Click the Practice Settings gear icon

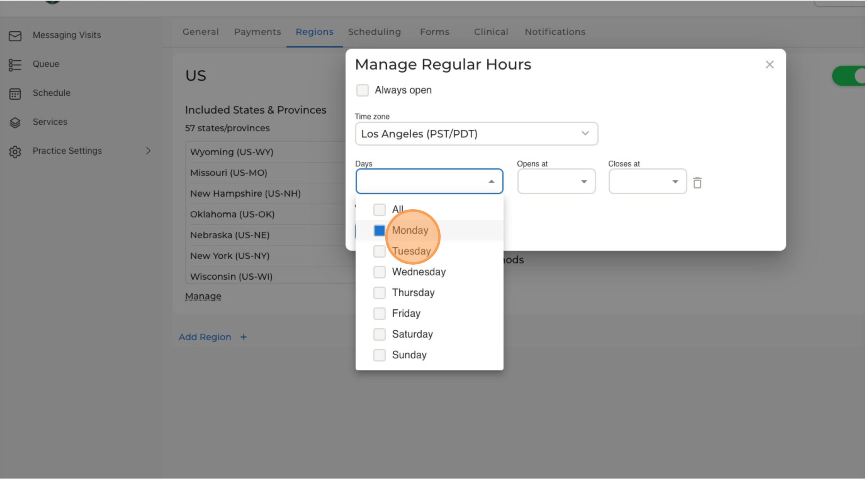point(15,151)
